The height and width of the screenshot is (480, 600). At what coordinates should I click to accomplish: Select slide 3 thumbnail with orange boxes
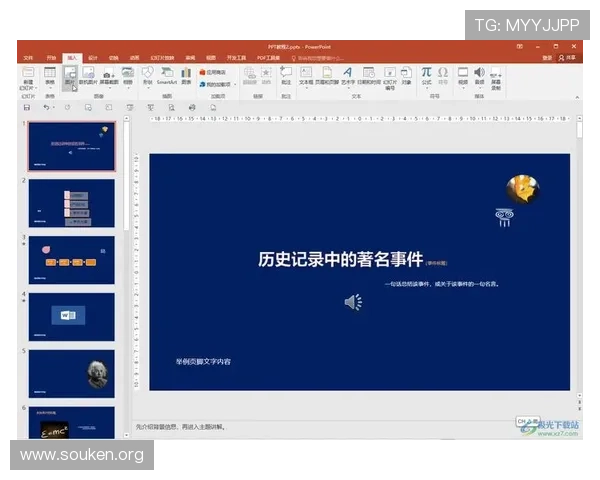tap(72, 260)
